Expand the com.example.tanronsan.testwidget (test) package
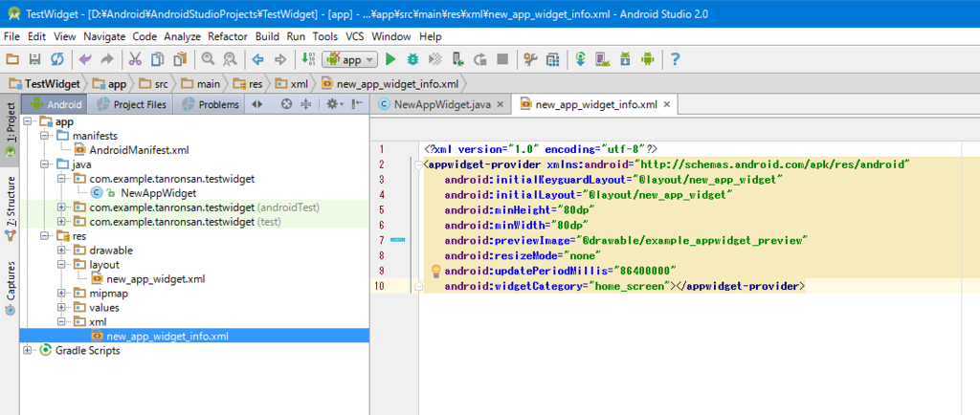Screen dimensions: 980x415 tap(61, 222)
